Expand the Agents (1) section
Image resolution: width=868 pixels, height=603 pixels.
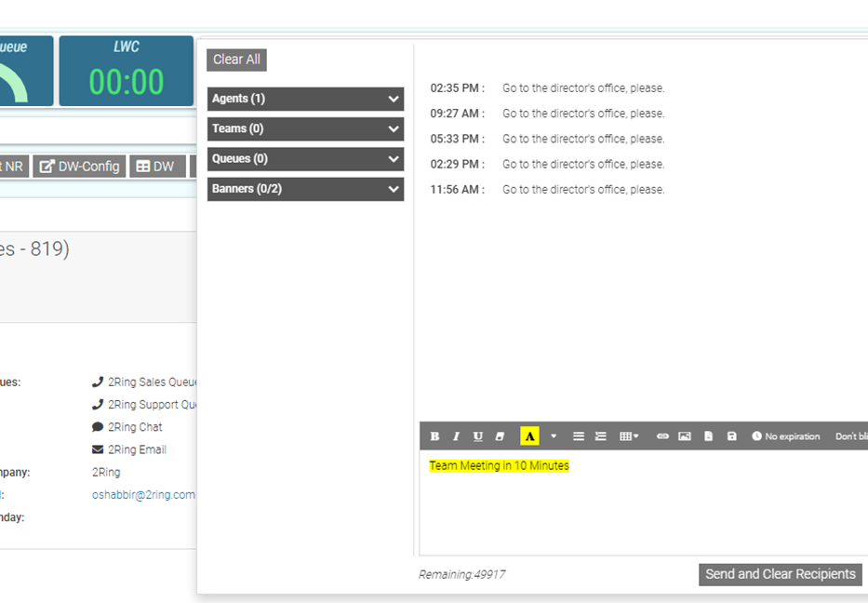(305, 99)
